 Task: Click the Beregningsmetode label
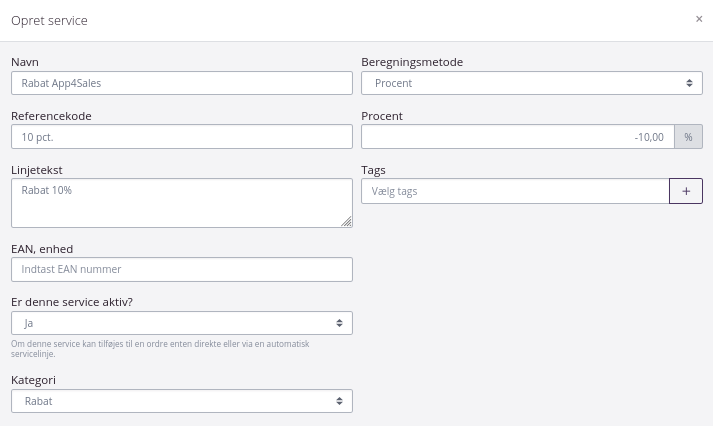coord(411,62)
